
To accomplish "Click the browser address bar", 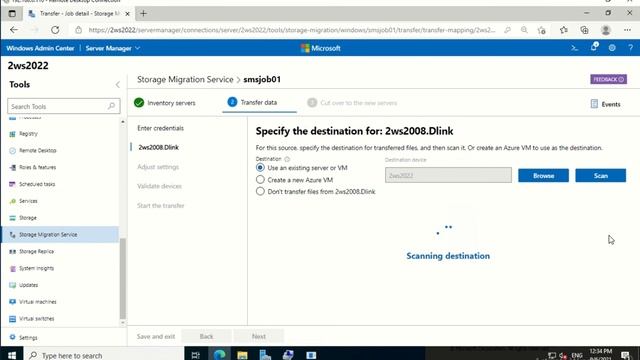I will 291,30.
